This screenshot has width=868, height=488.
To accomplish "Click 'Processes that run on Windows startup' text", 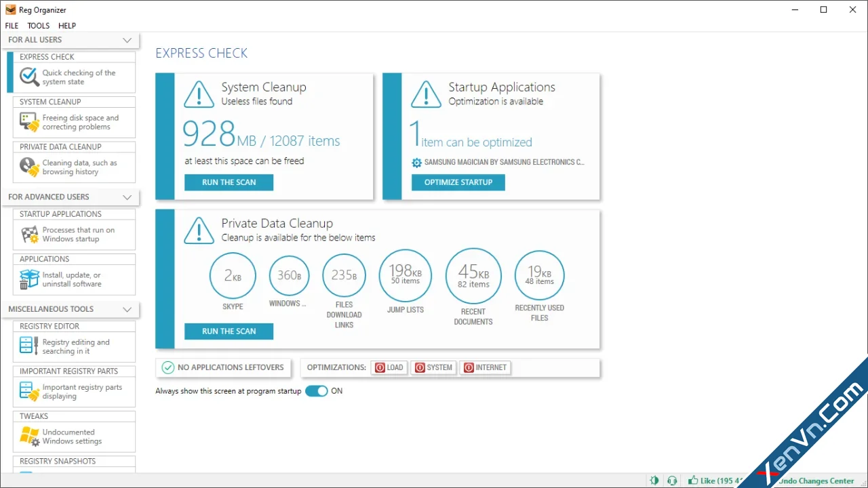I will coord(79,235).
